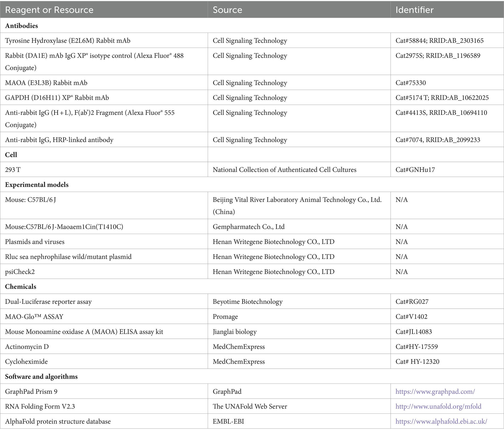Select the 'Cat#75330' identifier
Image resolution: width=504 pixels, height=433 pixels.
(411, 83)
